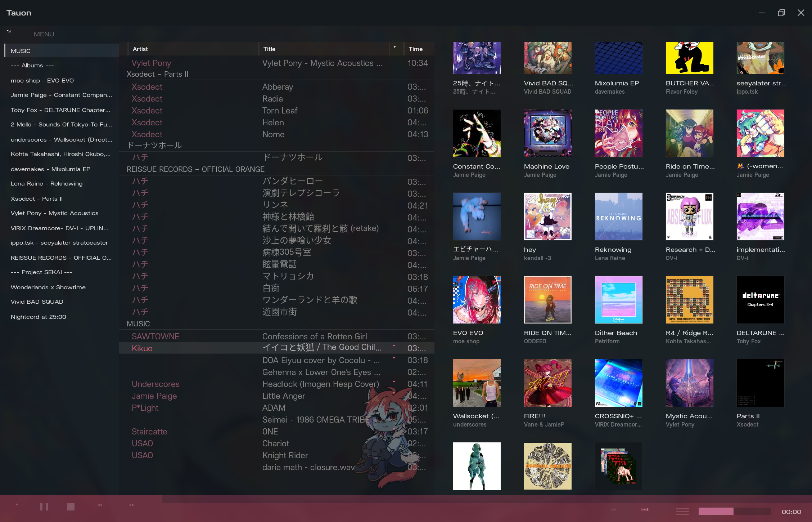Stop playback using the square stop button

tap(71, 507)
